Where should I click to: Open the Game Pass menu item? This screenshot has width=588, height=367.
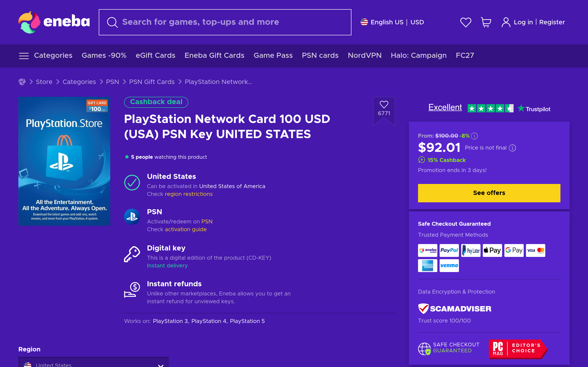point(273,56)
